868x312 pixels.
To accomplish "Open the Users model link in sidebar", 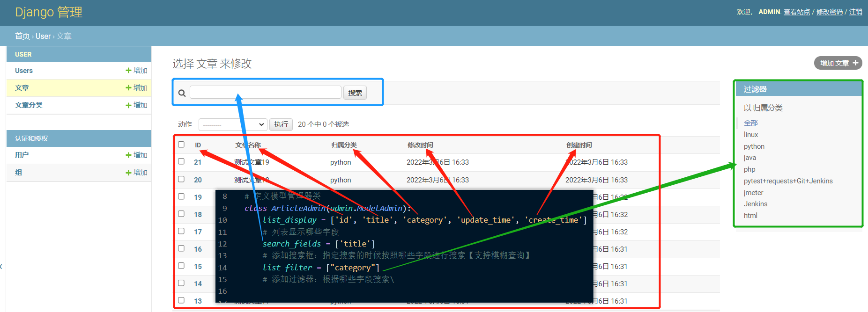I will [24, 71].
